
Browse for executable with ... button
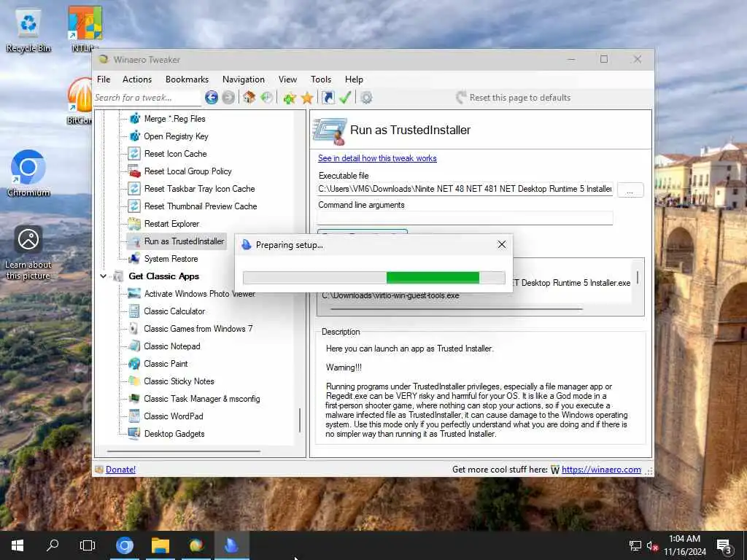630,190
